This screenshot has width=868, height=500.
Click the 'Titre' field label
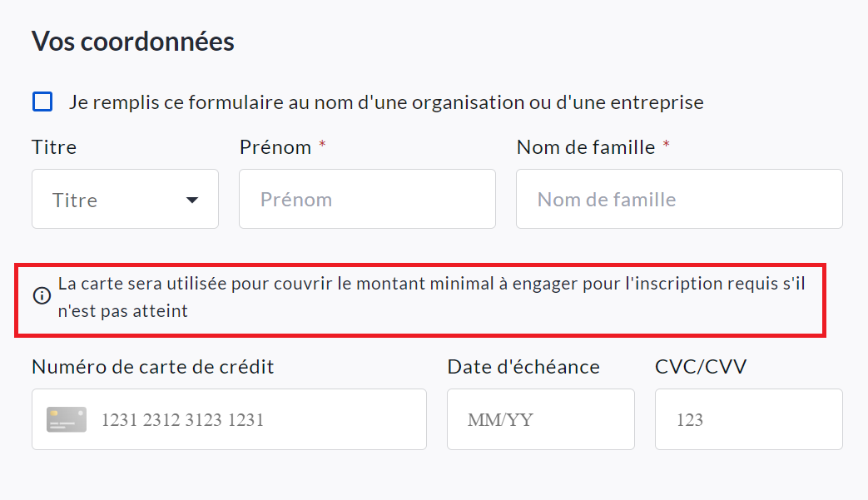coord(54,147)
